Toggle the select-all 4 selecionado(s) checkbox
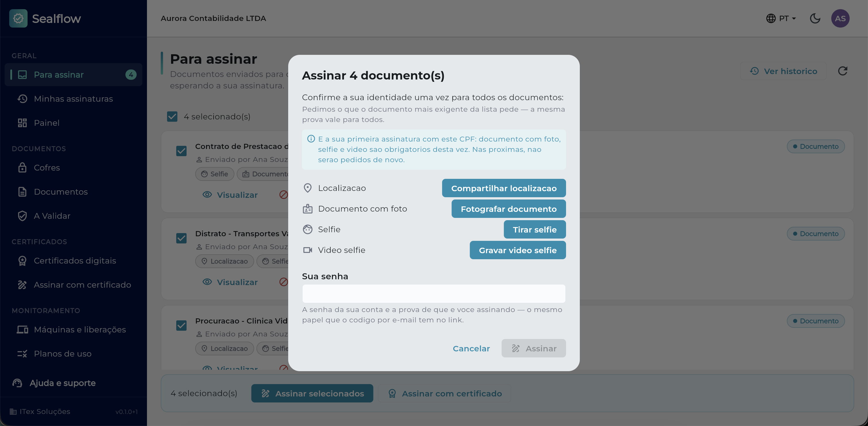The height and width of the screenshot is (426, 868). (172, 116)
